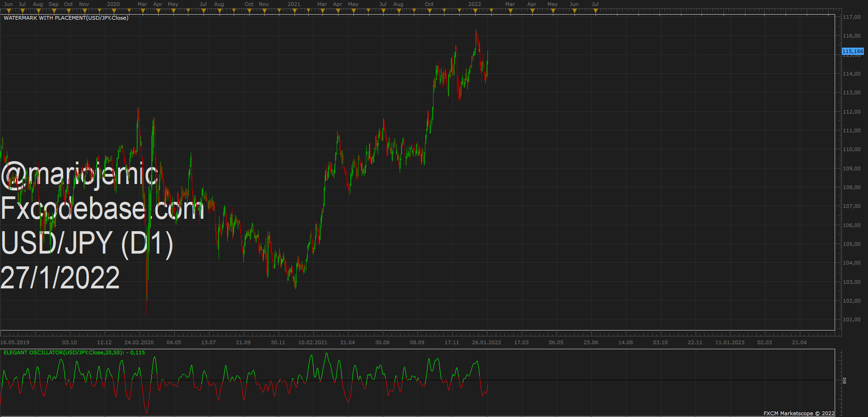Click the 30.11 date axis label
The width and height of the screenshot is (868, 417).
click(278, 342)
